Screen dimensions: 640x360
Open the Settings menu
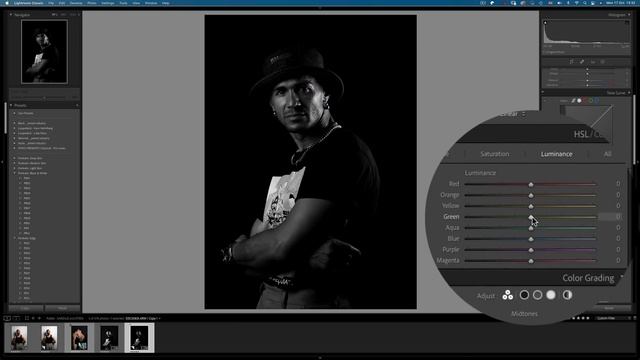(108, 3)
